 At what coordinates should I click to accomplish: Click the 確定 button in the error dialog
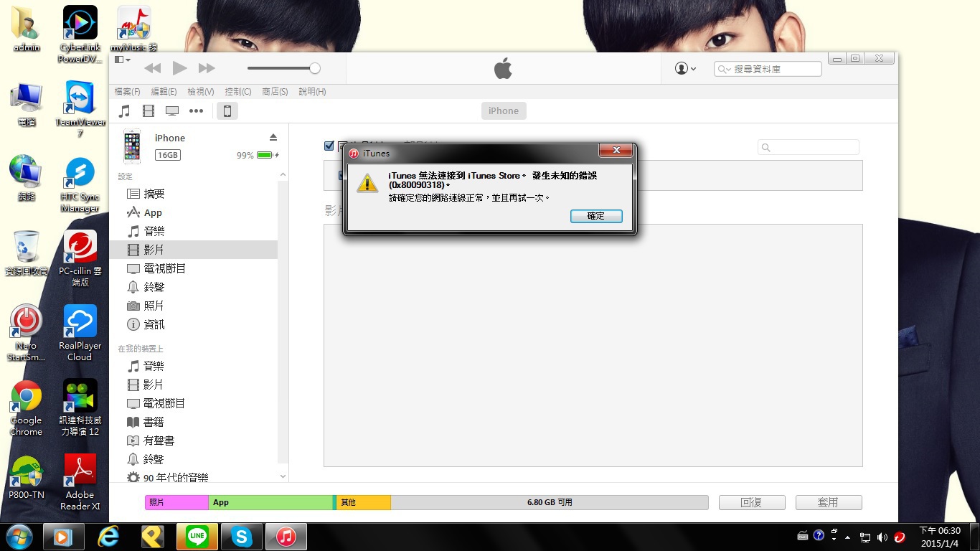596,216
